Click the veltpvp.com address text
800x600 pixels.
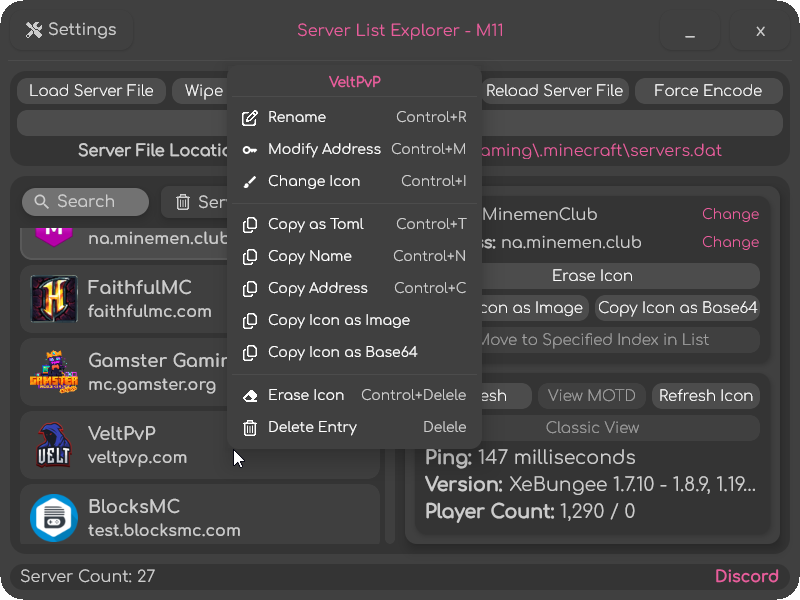(x=137, y=458)
